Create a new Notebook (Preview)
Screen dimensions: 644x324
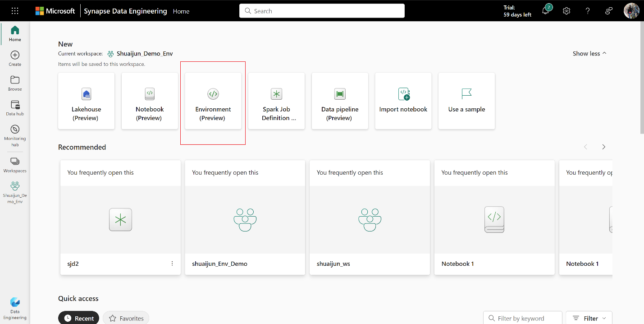(150, 101)
